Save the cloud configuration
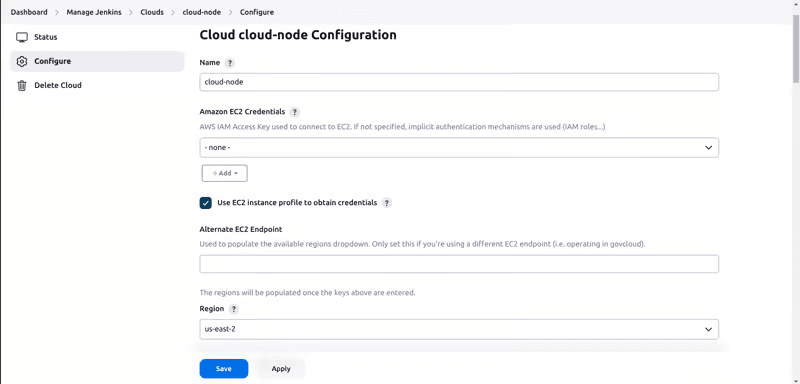This screenshot has height=384, width=800. point(223,369)
